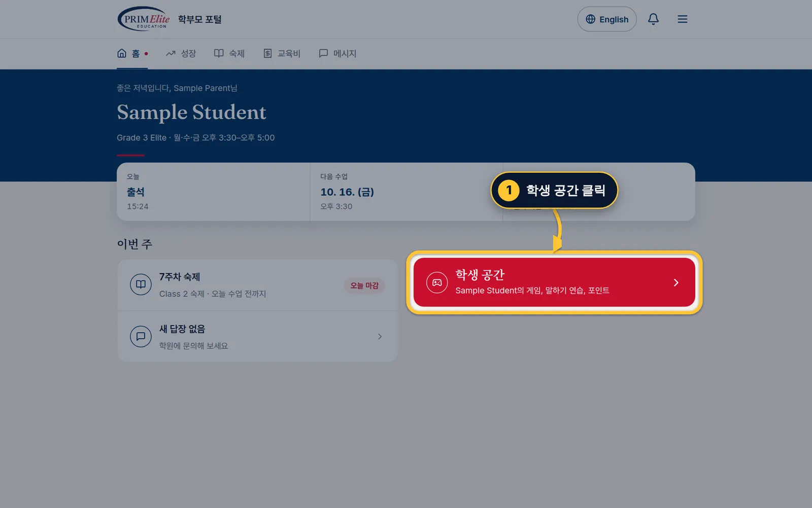Screen dimensions: 812x508
Task: Click the chat bubble icon beside 새 답장 없음
Action: [141, 336]
